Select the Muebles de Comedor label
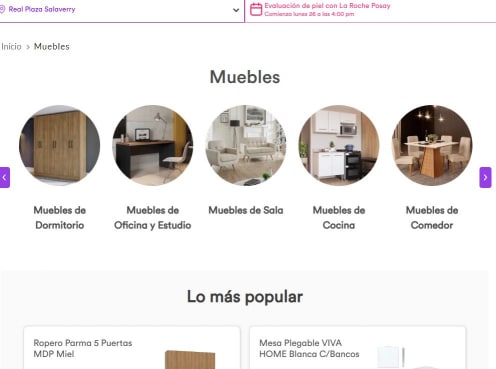The image size is (496, 369). 432,218
